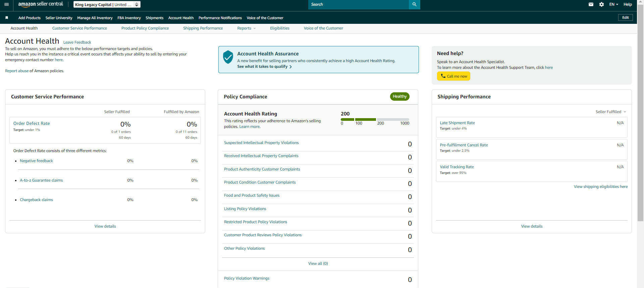Switch to Voice of the Customer tab

click(323, 28)
